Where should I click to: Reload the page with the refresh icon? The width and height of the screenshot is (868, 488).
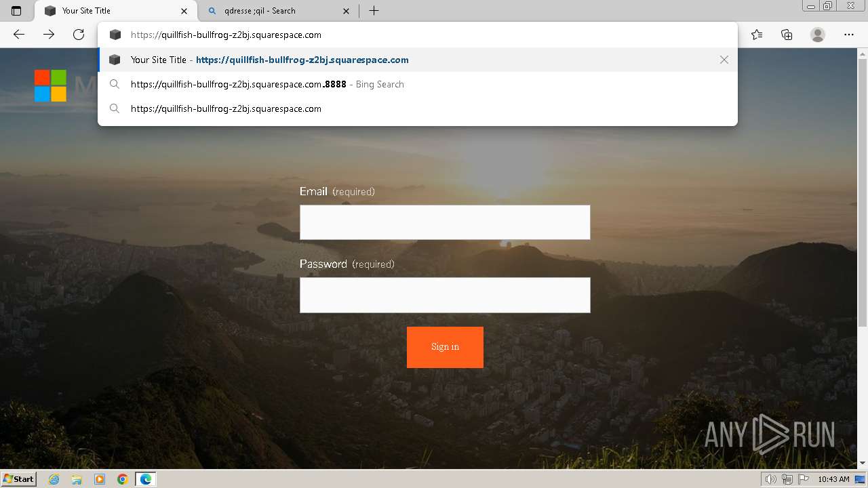[x=79, y=35]
